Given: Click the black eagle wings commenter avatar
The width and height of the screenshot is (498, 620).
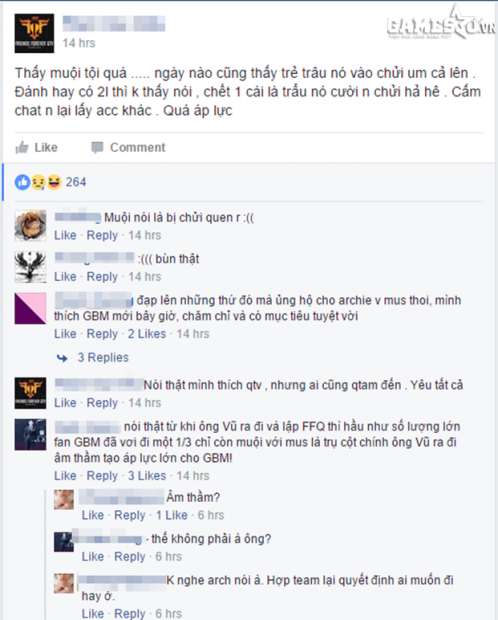Looking at the screenshot, I should tap(30, 267).
